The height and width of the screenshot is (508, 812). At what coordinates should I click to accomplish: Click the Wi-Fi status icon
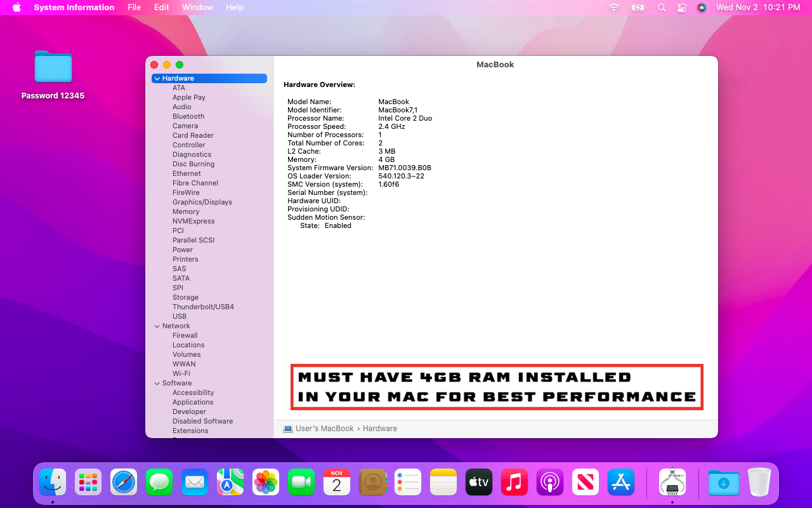pyautogui.click(x=613, y=8)
